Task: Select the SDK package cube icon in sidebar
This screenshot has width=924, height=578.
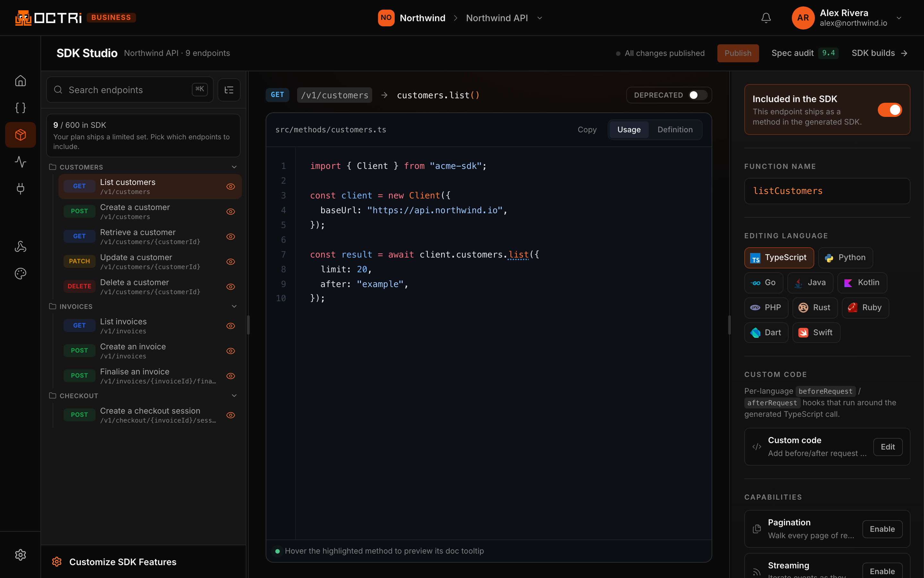Action: pyautogui.click(x=20, y=135)
